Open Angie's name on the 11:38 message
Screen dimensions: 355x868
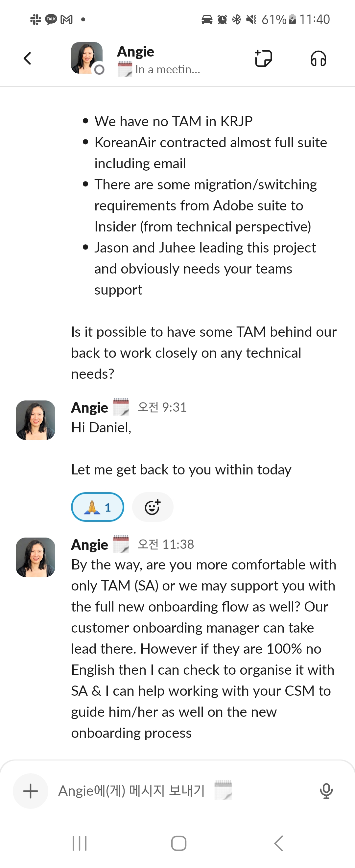pyautogui.click(x=90, y=544)
